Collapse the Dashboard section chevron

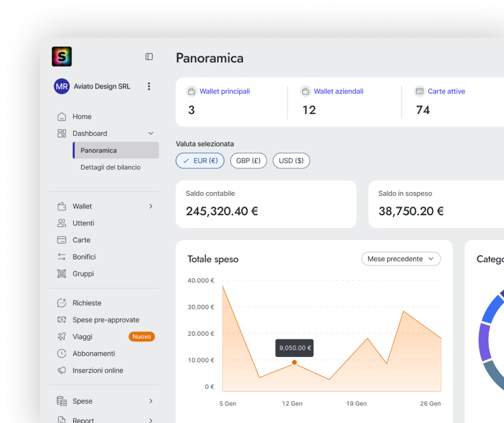pyautogui.click(x=151, y=133)
